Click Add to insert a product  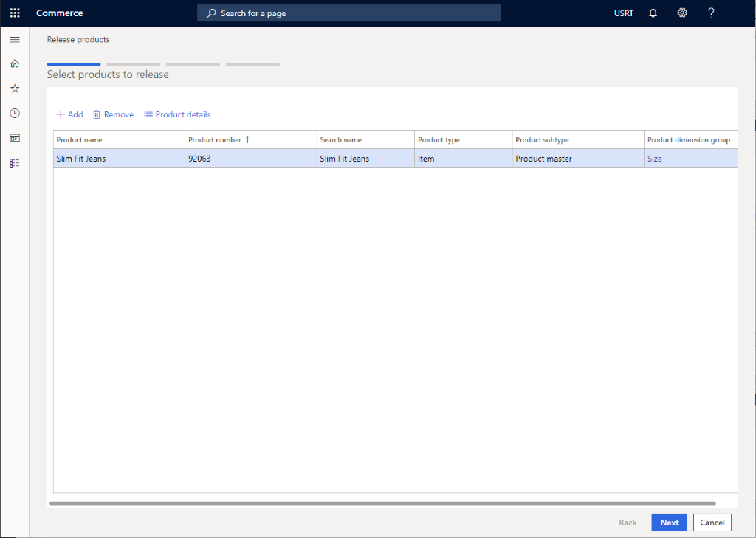pyautogui.click(x=69, y=114)
